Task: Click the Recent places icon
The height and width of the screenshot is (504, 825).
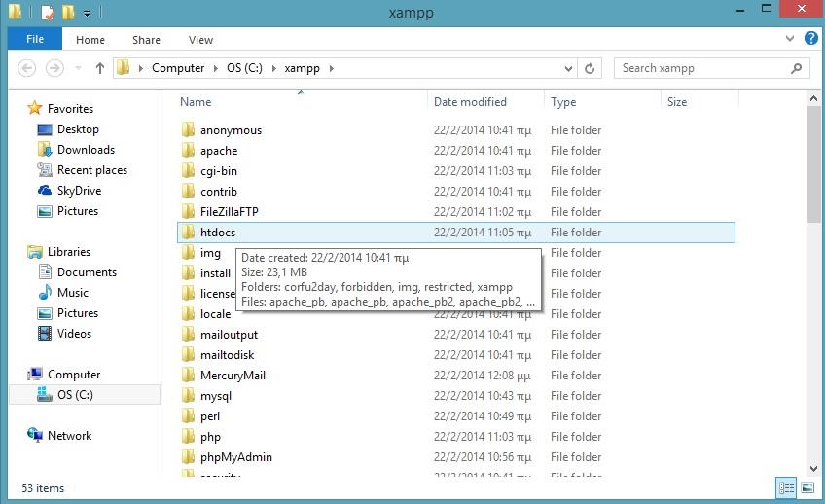Action: [45, 170]
